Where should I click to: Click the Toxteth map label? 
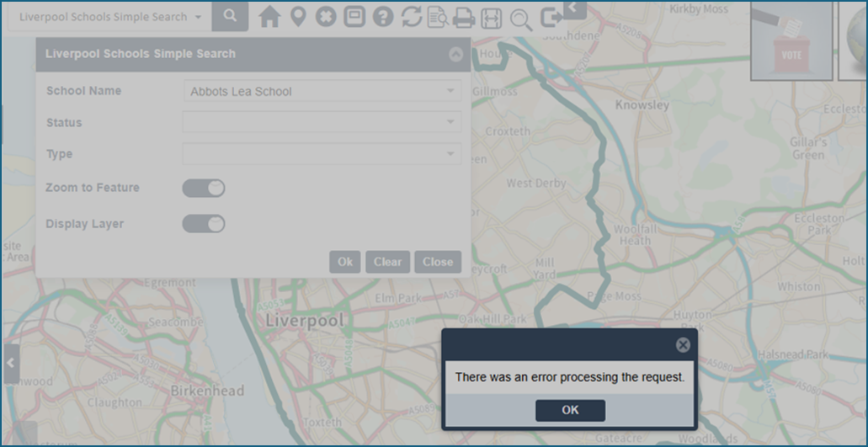pyautogui.click(x=322, y=422)
